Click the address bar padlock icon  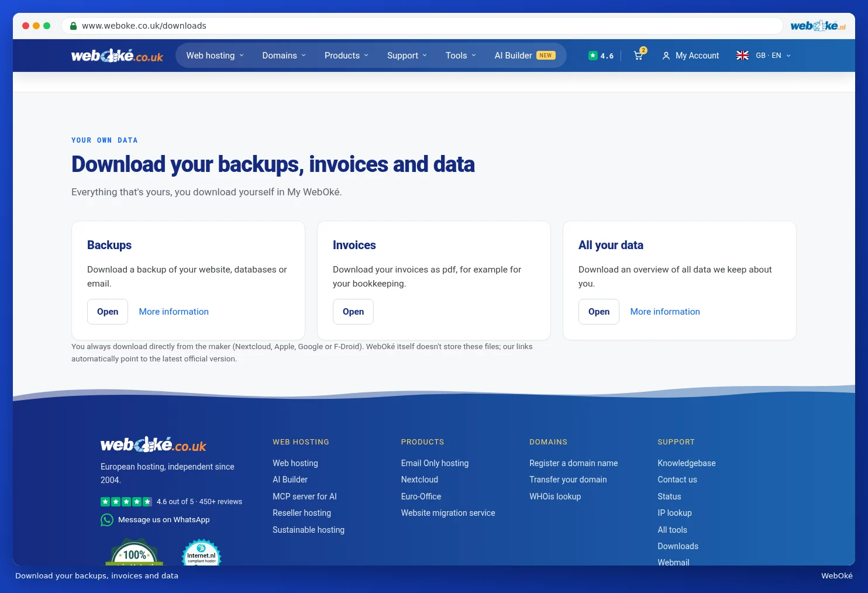coord(73,26)
